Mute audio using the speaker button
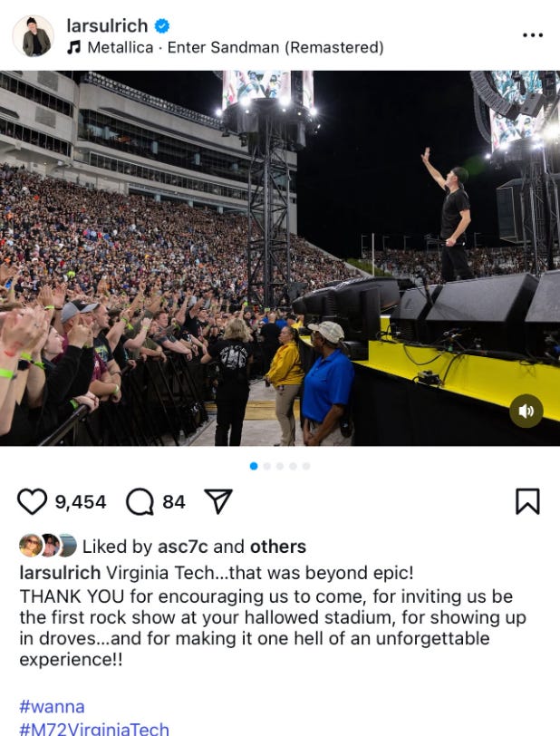The height and width of the screenshot is (736, 560). click(526, 411)
